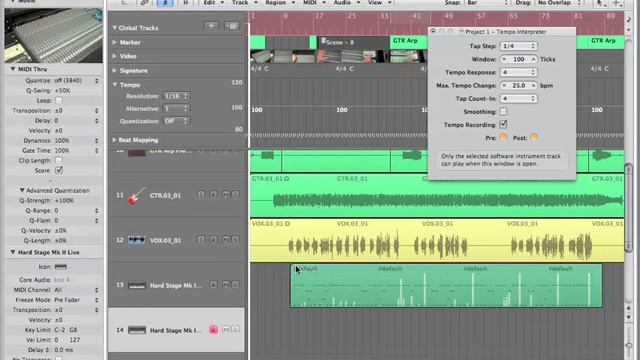Enable input monitoring on VOX.03_01 track

coord(201,240)
